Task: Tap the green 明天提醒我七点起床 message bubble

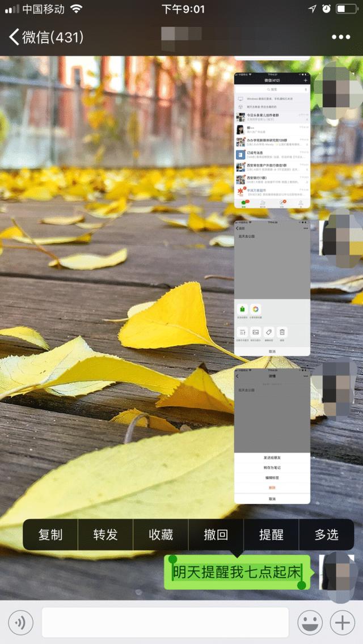Action: [x=237, y=572]
